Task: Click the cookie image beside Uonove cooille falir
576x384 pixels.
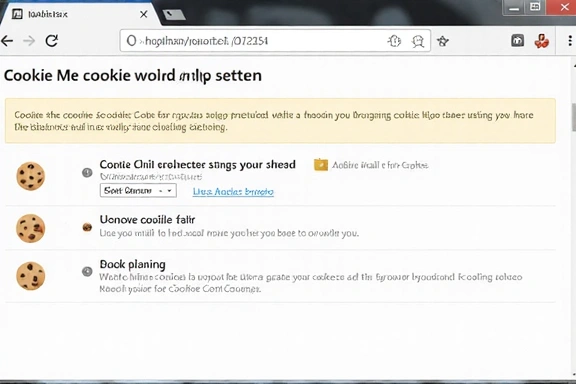Action: 30,228
